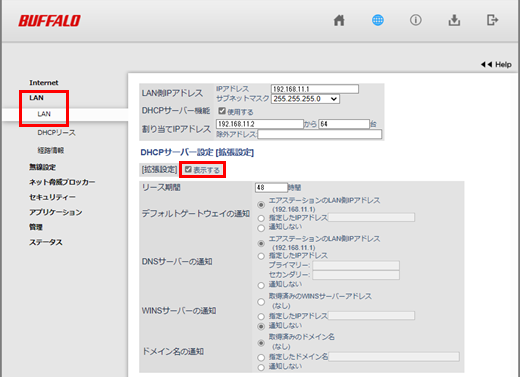Click the gateway specified IP address field
520x377 pixels.
pyautogui.click(x=371, y=218)
